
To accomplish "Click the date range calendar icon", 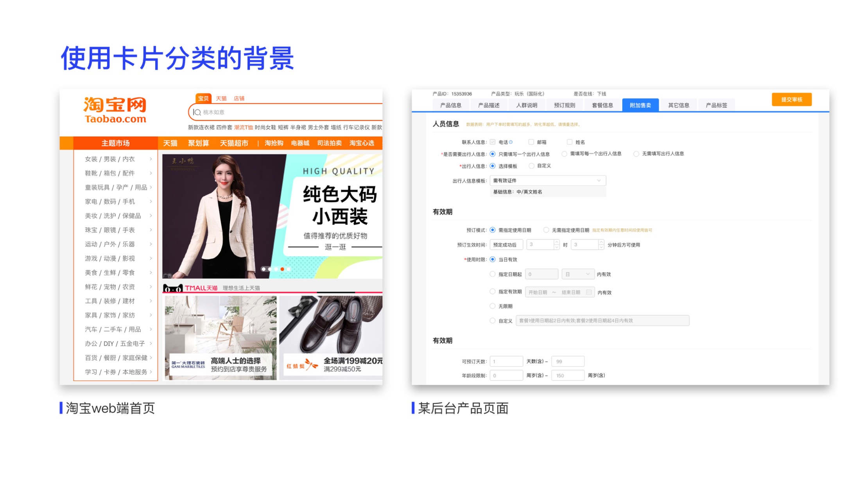I will 589,292.
